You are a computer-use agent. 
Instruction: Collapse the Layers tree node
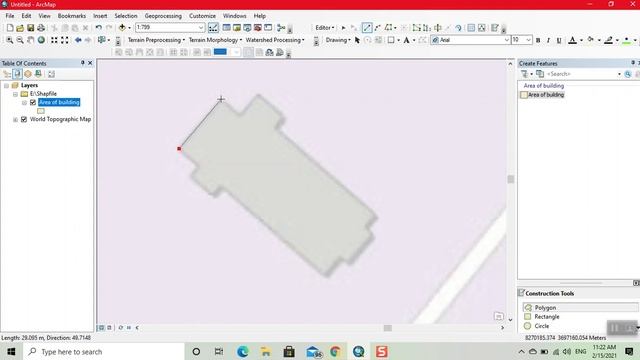6,86
